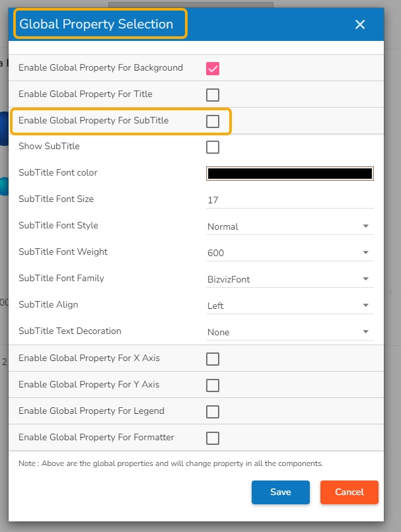Click the Cancel button
The height and width of the screenshot is (532, 401).
point(349,492)
